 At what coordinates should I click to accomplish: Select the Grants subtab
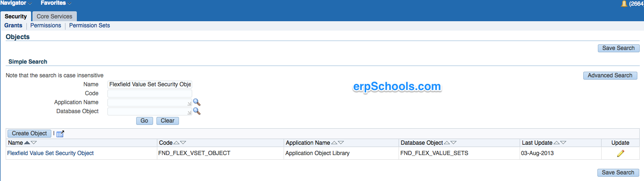[x=13, y=25]
